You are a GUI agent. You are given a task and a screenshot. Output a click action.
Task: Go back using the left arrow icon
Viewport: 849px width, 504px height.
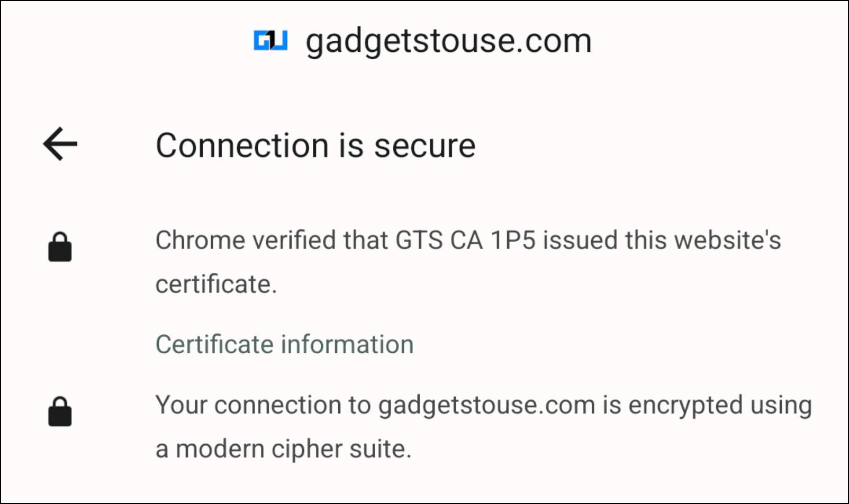coord(60,144)
